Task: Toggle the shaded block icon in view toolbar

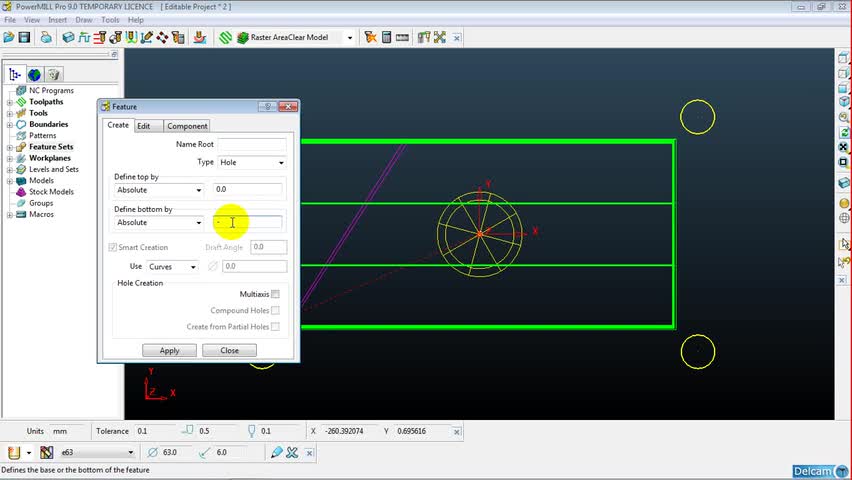Action: click(x=844, y=183)
